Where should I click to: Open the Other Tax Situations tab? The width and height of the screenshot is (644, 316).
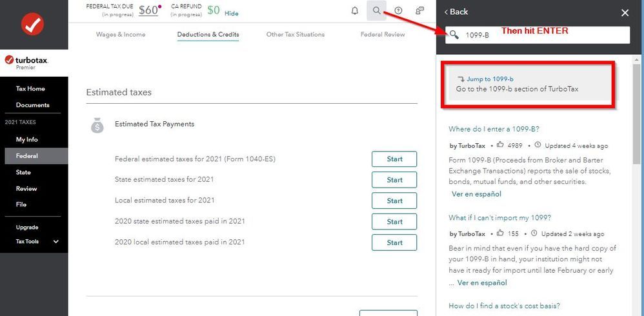[x=295, y=34]
